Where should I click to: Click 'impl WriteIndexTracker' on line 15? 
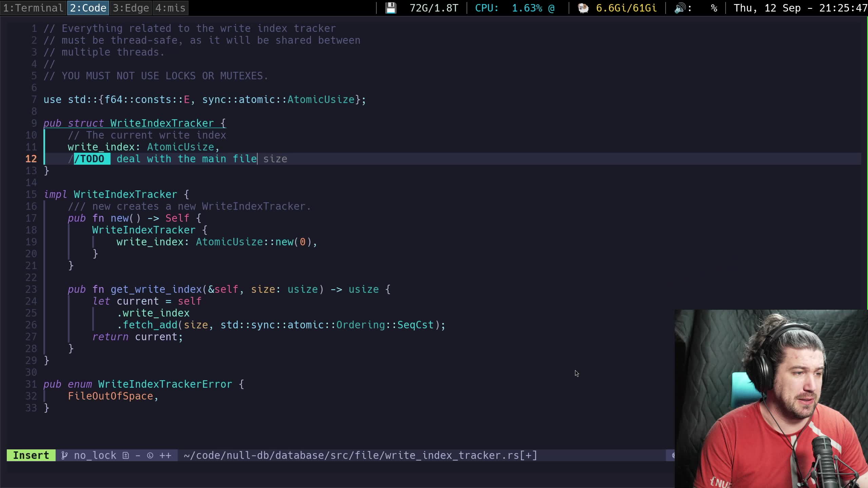point(111,194)
